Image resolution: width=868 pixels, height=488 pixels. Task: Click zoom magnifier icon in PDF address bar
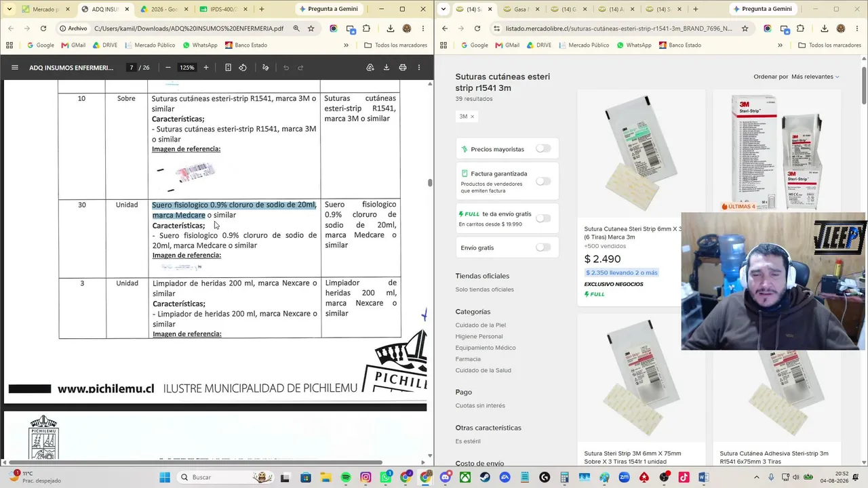tap(296, 28)
